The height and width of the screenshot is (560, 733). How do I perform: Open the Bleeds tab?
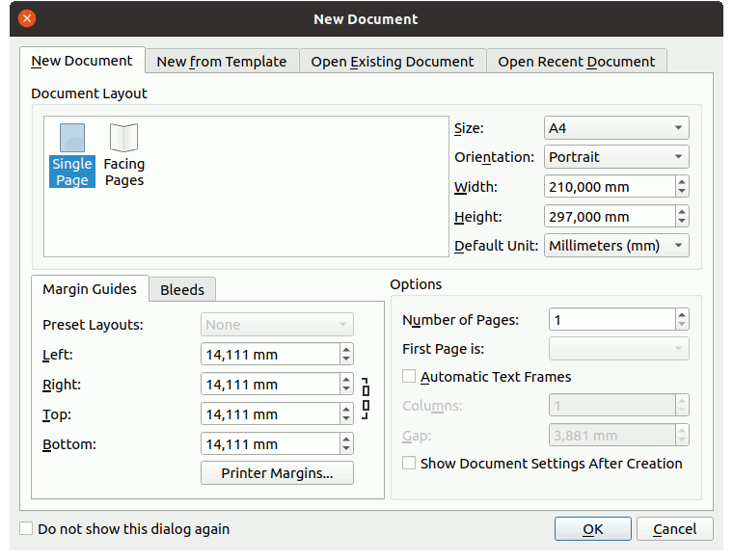[181, 289]
